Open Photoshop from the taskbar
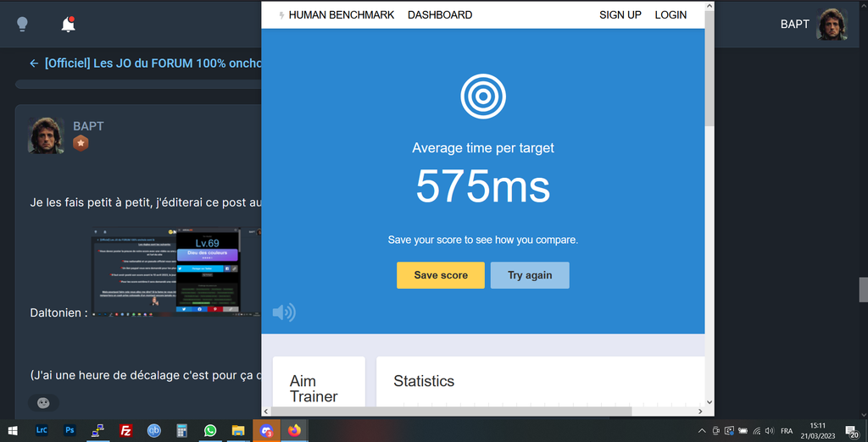Image resolution: width=868 pixels, height=442 pixels. coord(70,430)
